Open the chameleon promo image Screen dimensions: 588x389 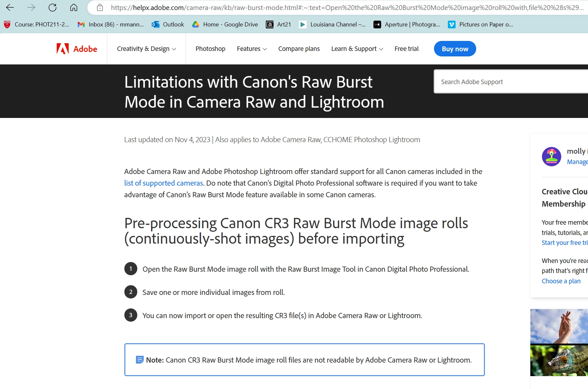[559, 361]
